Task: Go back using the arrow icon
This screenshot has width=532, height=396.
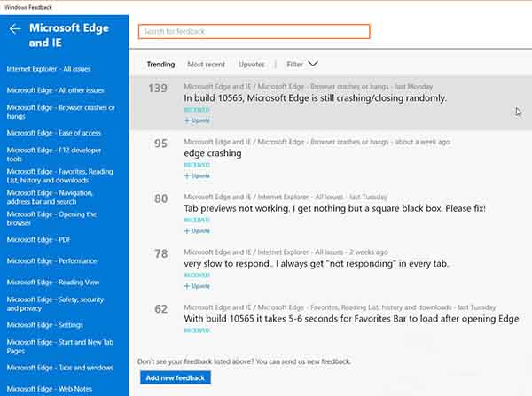Action: tap(15, 29)
